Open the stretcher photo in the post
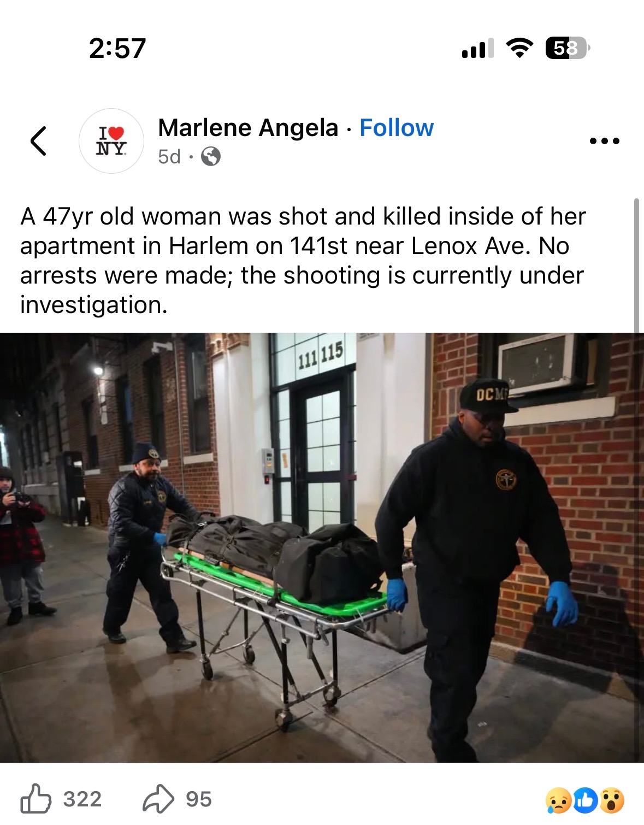 [x=322, y=547]
